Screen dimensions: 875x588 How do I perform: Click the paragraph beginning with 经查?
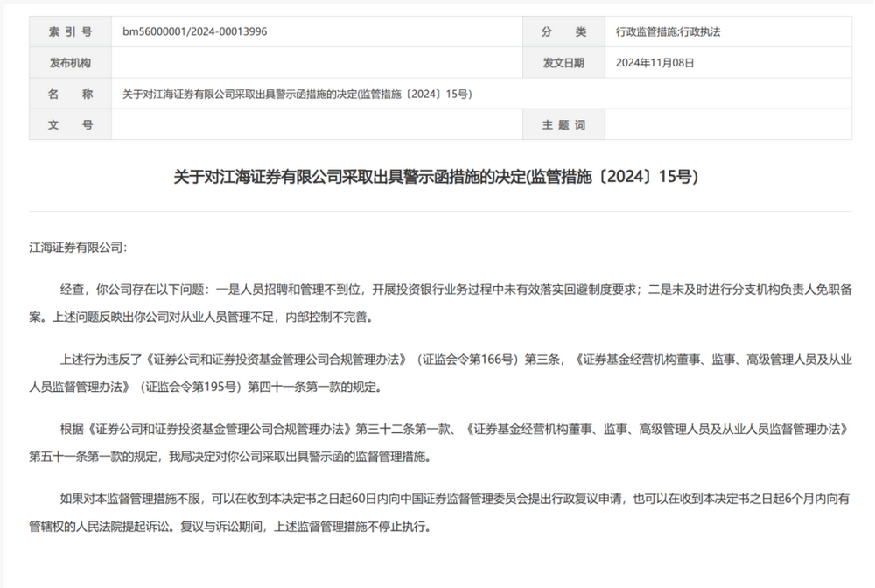click(x=437, y=303)
